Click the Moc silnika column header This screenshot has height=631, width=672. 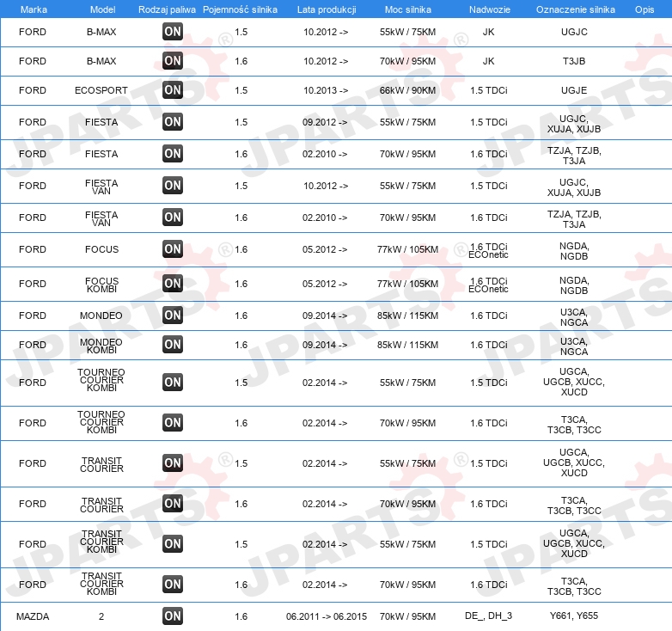[x=408, y=9]
